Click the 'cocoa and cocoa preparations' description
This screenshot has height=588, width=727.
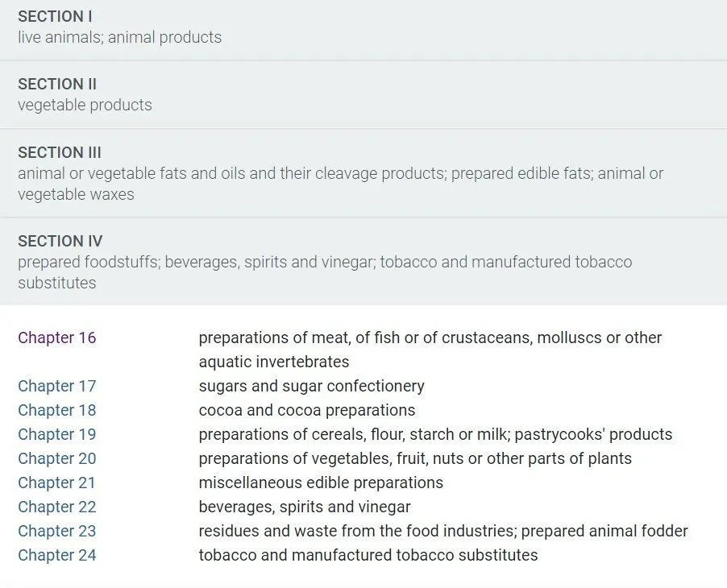307,410
